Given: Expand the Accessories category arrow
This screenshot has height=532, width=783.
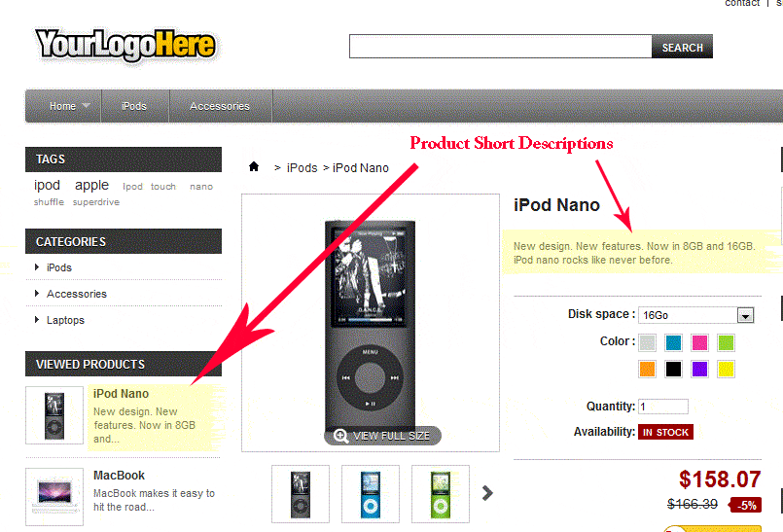Looking at the screenshot, I should pyautogui.click(x=37, y=293).
